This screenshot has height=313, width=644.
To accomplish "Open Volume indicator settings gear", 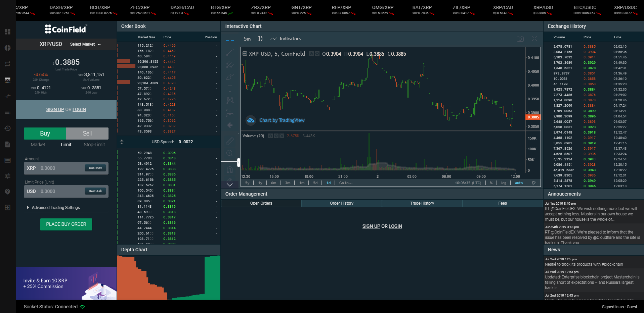I will click(276, 136).
